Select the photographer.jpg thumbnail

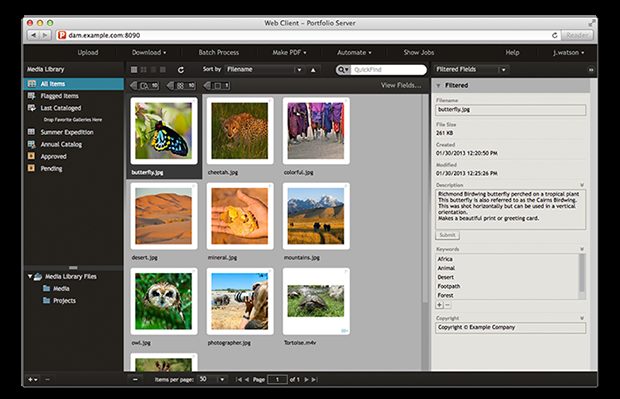240,302
